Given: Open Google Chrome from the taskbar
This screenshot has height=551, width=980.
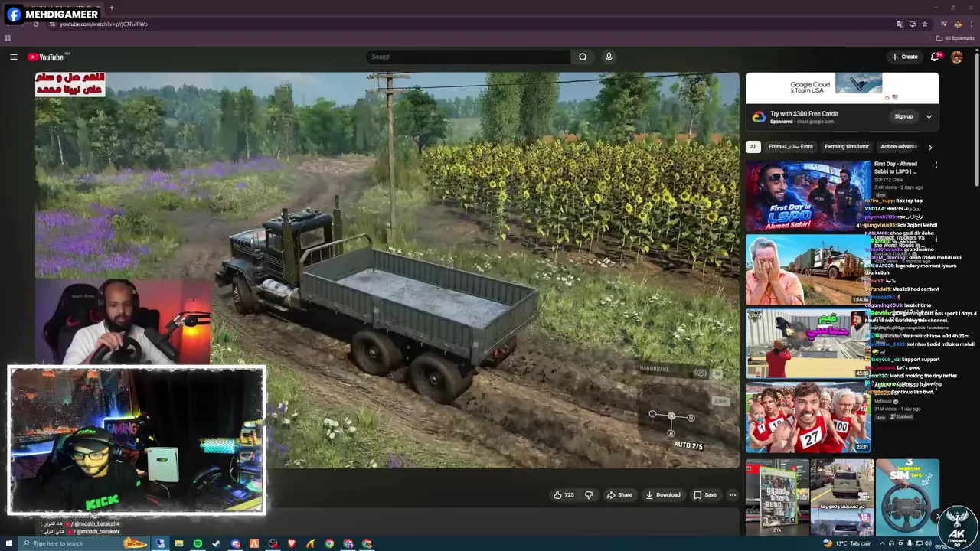Looking at the screenshot, I should 329,543.
